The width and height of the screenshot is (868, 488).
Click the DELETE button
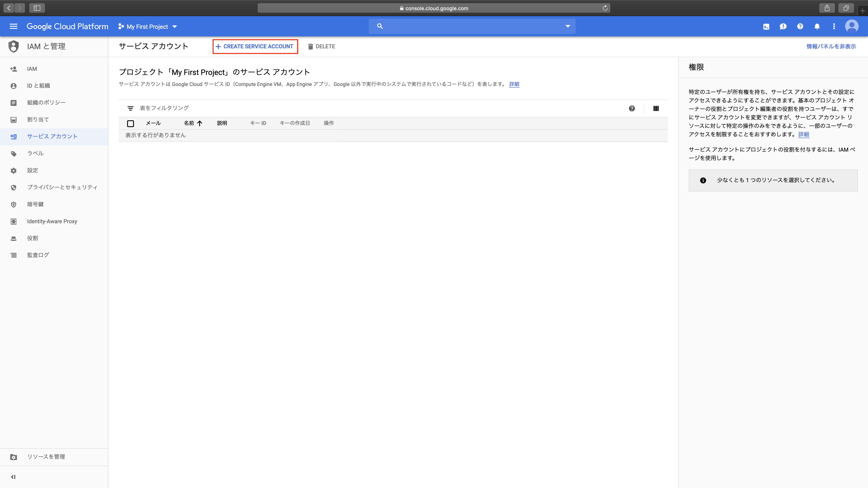coord(322,46)
